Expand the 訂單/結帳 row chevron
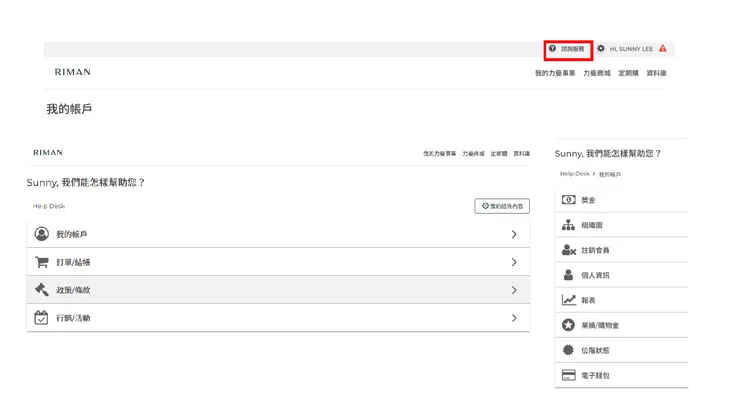Screen dimensions: 740x416 coord(514,262)
